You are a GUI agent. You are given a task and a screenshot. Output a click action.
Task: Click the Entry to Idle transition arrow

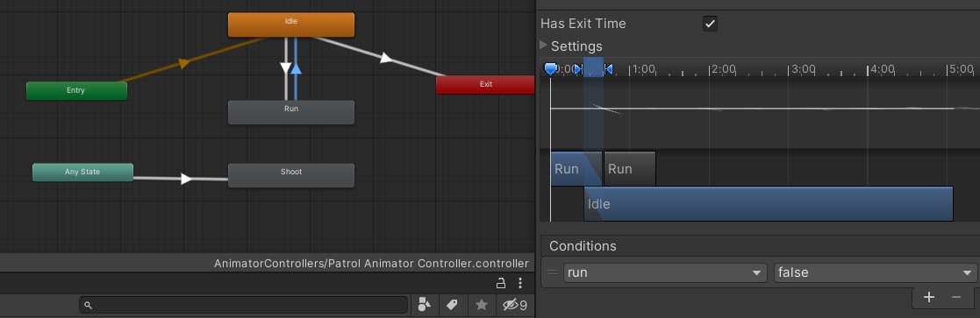[x=183, y=63]
